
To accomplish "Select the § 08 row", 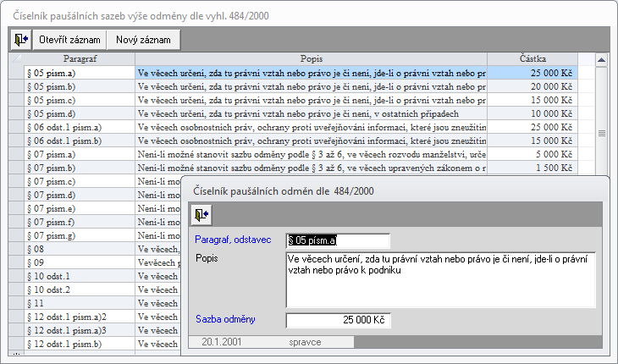I will pyautogui.click(x=80, y=249).
